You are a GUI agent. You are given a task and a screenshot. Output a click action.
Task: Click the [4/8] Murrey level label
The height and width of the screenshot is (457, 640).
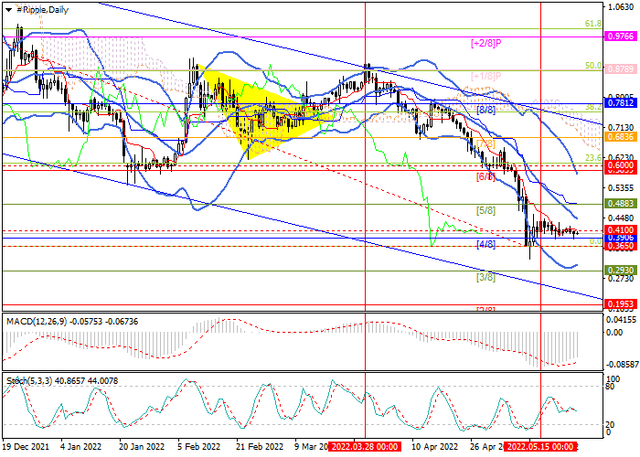pyautogui.click(x=487, y=244)
